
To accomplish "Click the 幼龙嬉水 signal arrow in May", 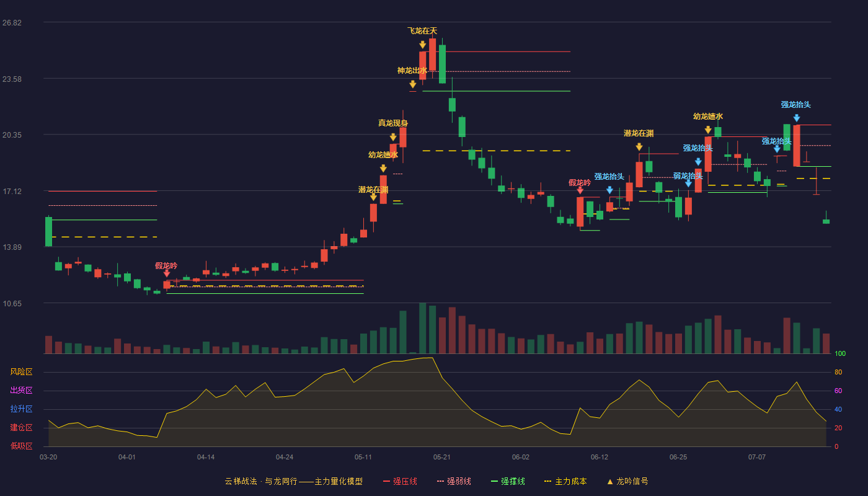I will (383, 168).
